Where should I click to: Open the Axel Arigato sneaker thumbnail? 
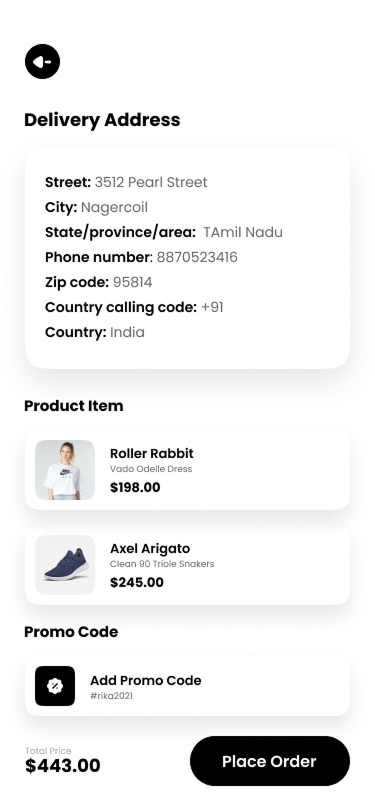click(65, 565)
